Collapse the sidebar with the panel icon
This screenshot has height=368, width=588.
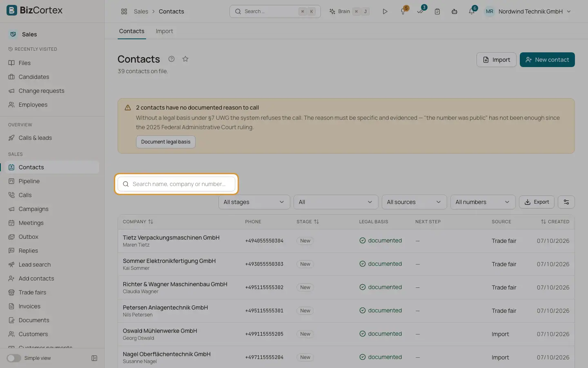94,358
